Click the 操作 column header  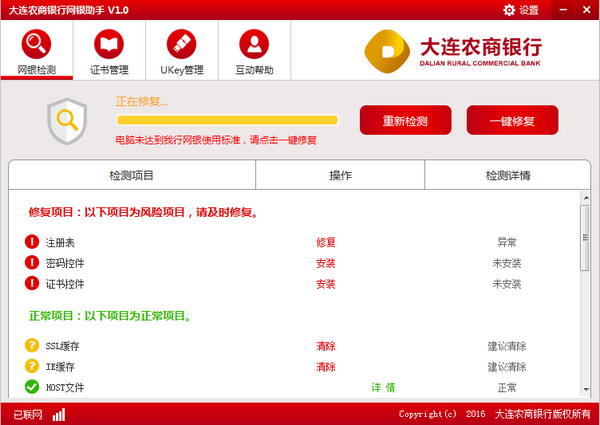(x=340, y=175)
